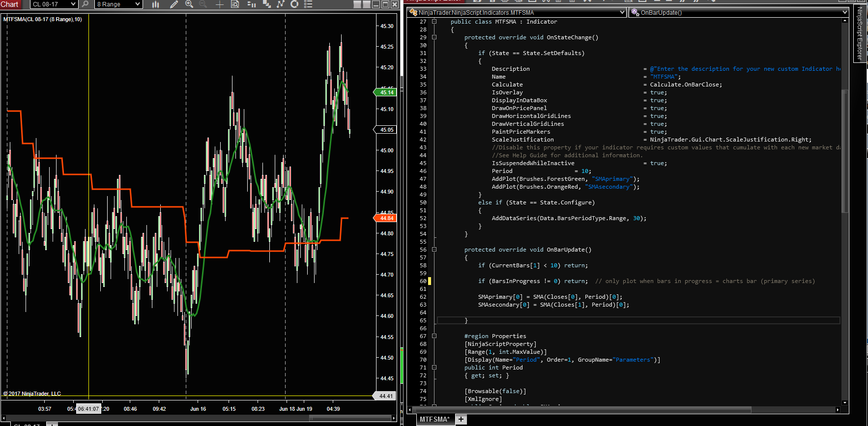This screenshot has width=868, height=426.
Task: Open the 8 Range interval dropdown
Action: click(x=119, y=4)
